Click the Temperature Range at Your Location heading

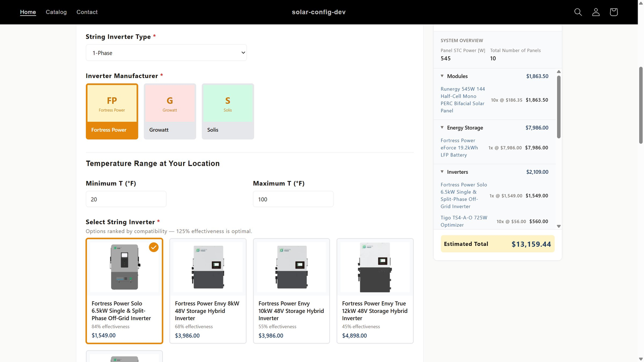153,163
